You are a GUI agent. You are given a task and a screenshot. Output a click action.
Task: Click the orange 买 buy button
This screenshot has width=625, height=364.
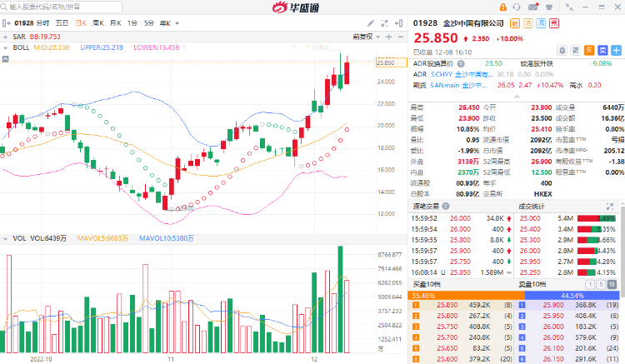click(589, 50)
